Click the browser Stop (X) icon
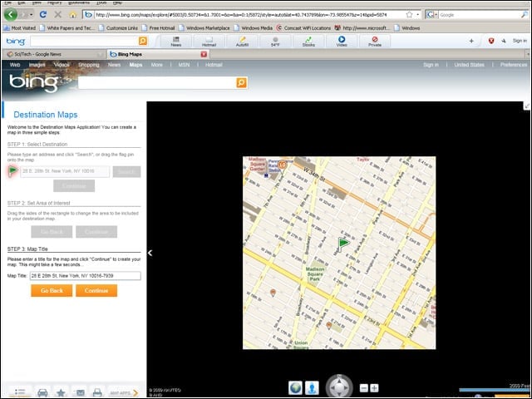The width and height of the screenshot is (532, 399). 58,15
